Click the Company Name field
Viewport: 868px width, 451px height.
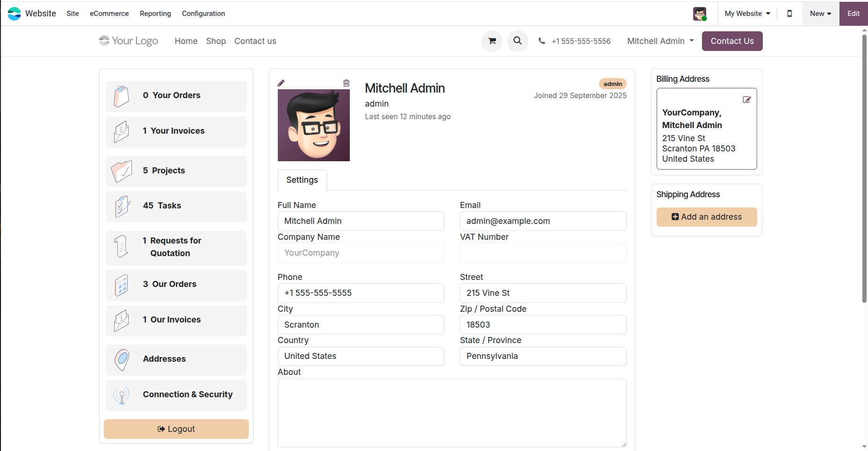pos(361,253)
